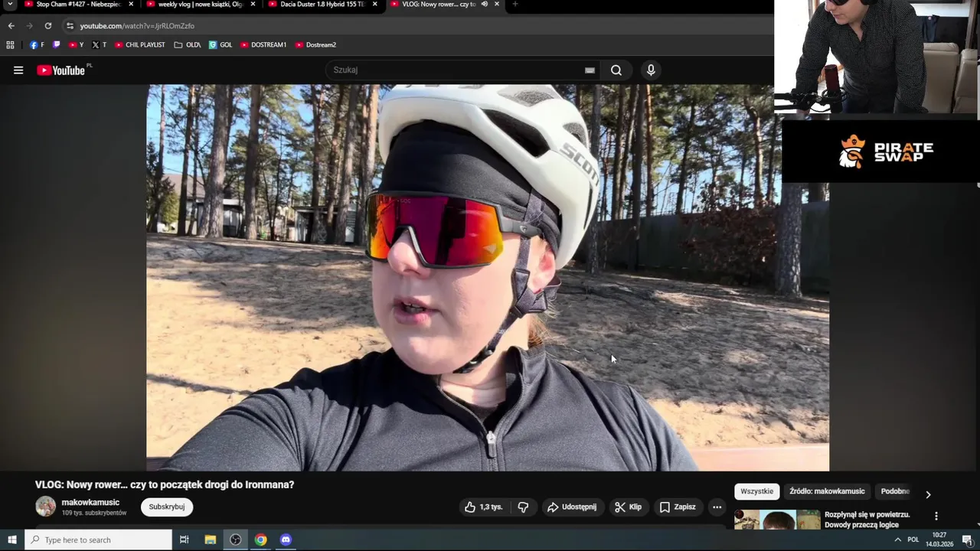The width and height of the screenshot is (980, 551).
Task: Click the magnifier search button
Action: [x=616, y=70]
